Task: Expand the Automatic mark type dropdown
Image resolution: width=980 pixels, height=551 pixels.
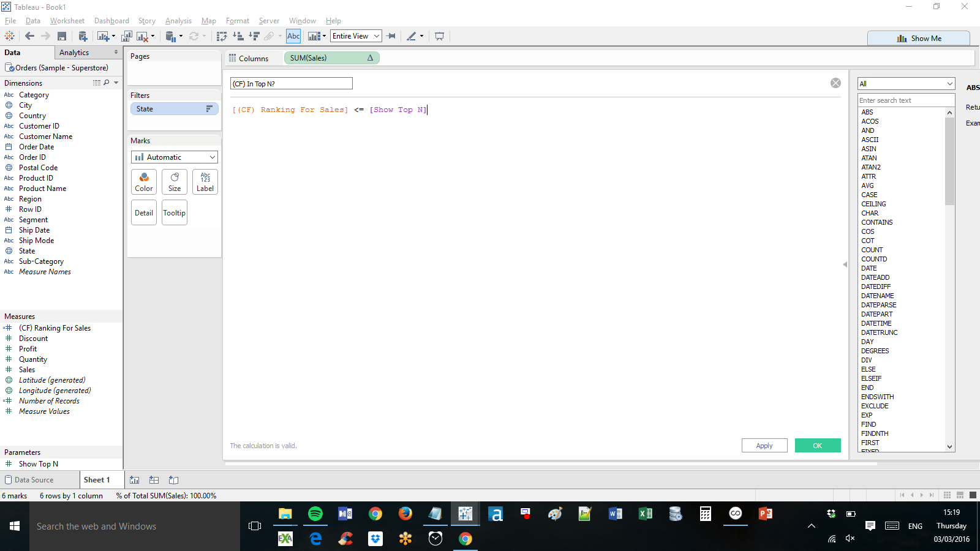Action: tap(175, 157)
